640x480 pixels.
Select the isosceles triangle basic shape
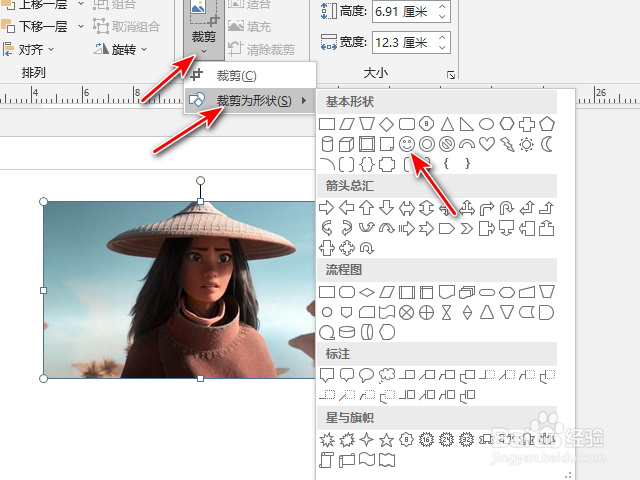(x=447, y=124)
